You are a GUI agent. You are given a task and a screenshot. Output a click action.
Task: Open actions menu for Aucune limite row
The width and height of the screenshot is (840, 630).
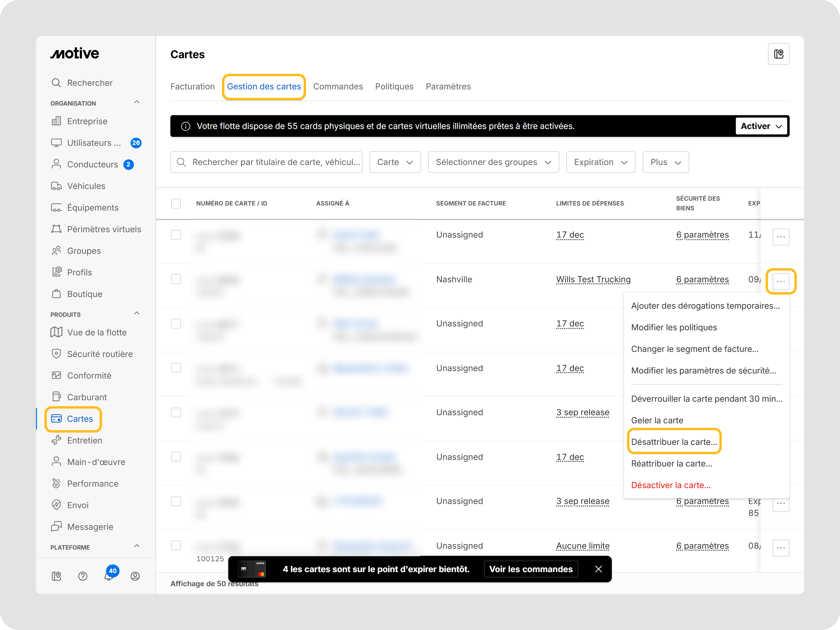(x=781, y=548)
